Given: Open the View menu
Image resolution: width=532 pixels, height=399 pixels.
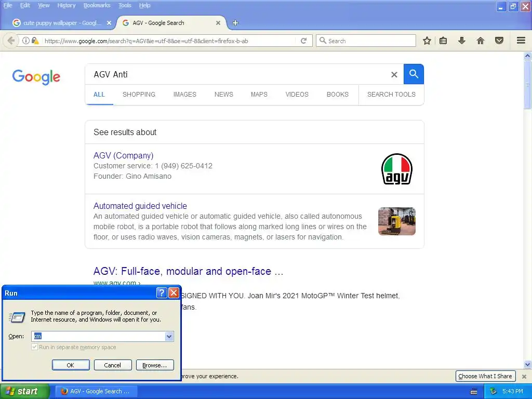Looking at the screenshot, I should click(x=44, y=5).
